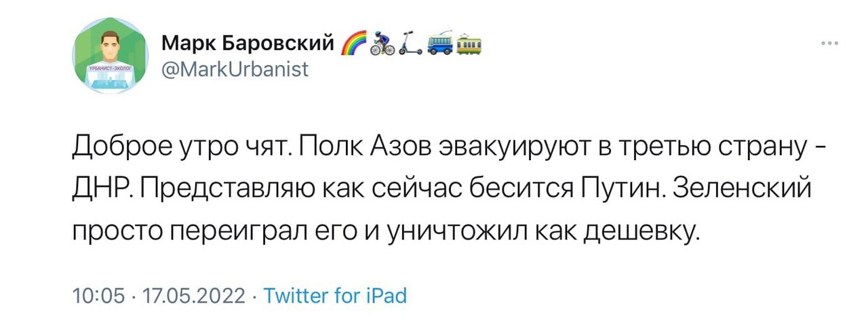Open the @MarkUrbanist handle link
Viewport: 868px width, 323px height.
pos(235,69)
